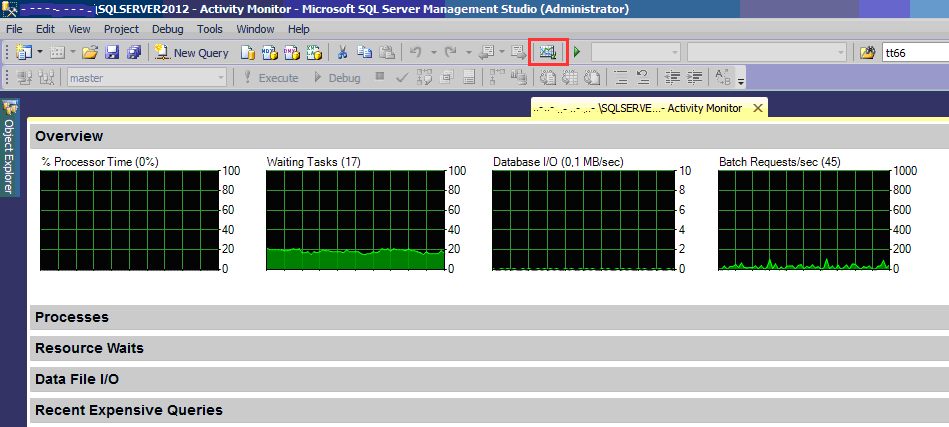Click the Decrease Indent icon

point(672,77)
